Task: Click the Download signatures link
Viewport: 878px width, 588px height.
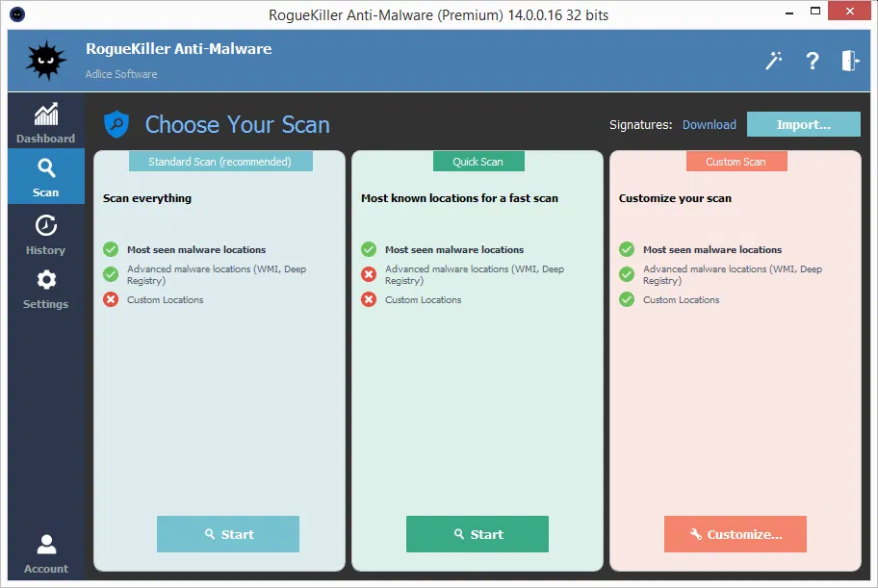Action: point(709,125)
